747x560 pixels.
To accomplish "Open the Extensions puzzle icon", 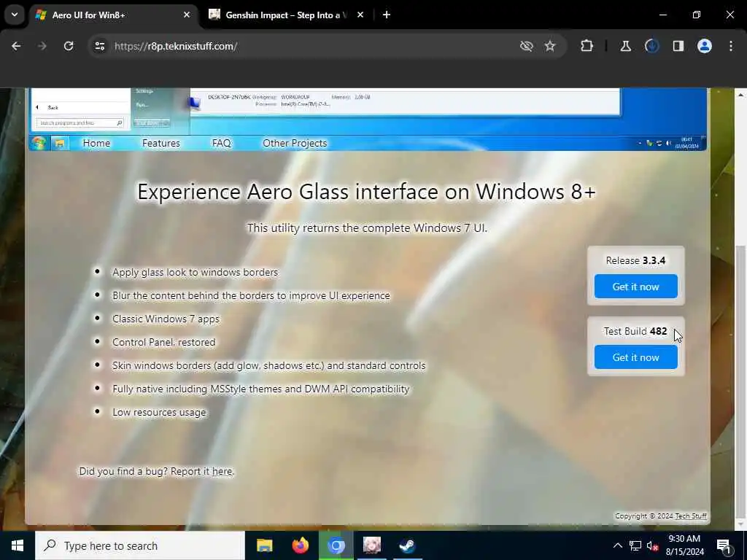I will (x=587, y=46).
